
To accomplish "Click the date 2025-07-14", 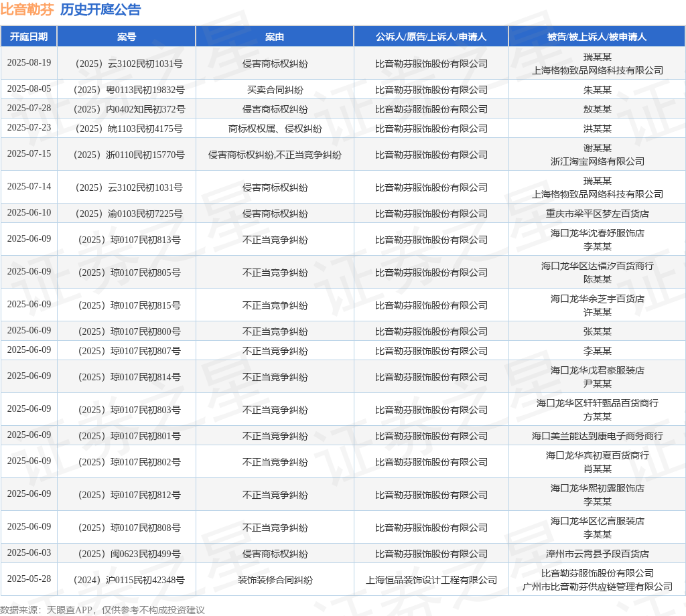I will [29, 186].
